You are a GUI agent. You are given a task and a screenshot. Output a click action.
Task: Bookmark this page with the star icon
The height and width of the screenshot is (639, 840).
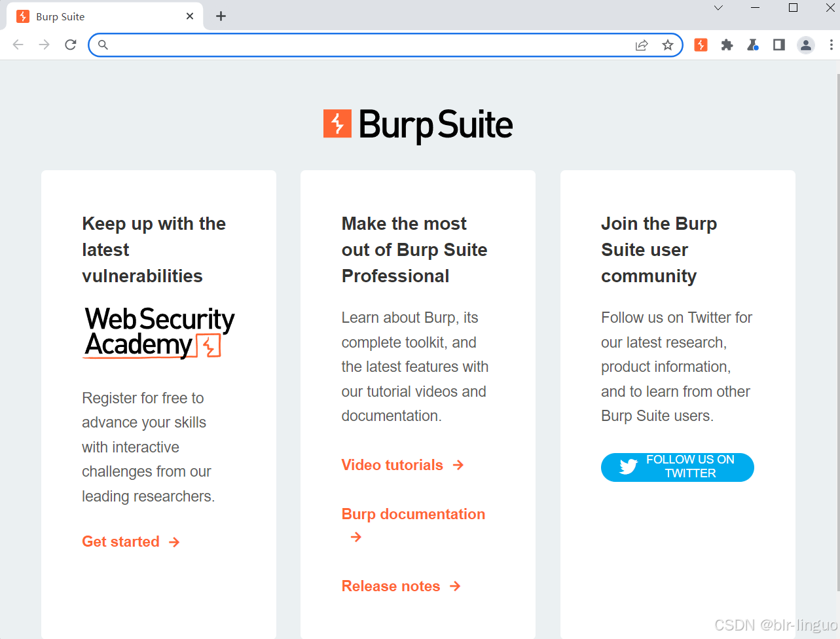[x=668, y=45]
